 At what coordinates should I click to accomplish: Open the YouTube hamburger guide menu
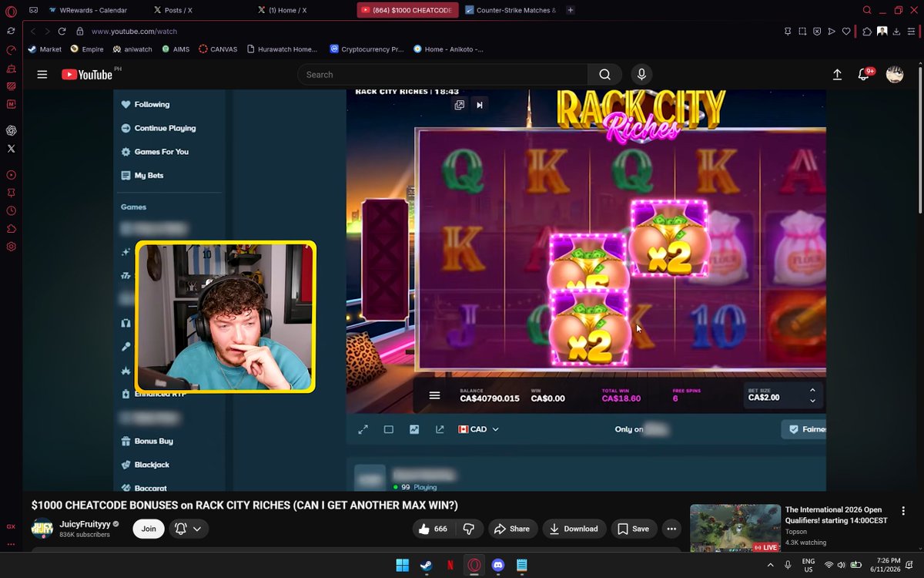click(x=42, y=75)
